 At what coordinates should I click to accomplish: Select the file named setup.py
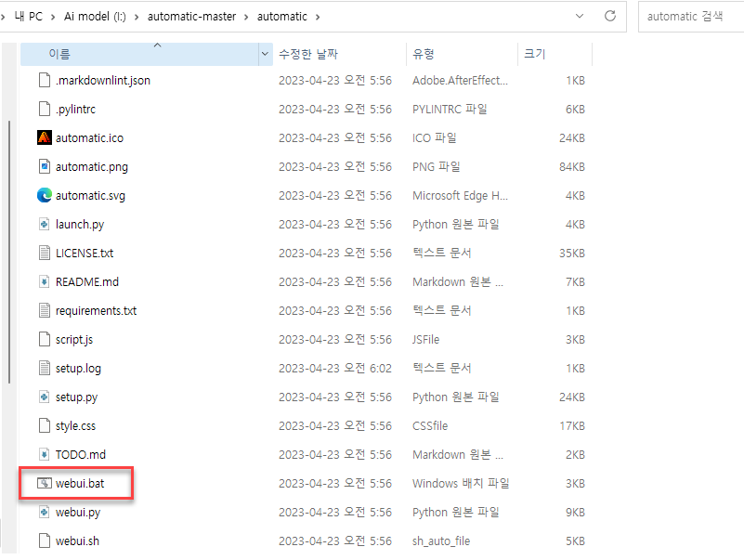coord(76,397)
